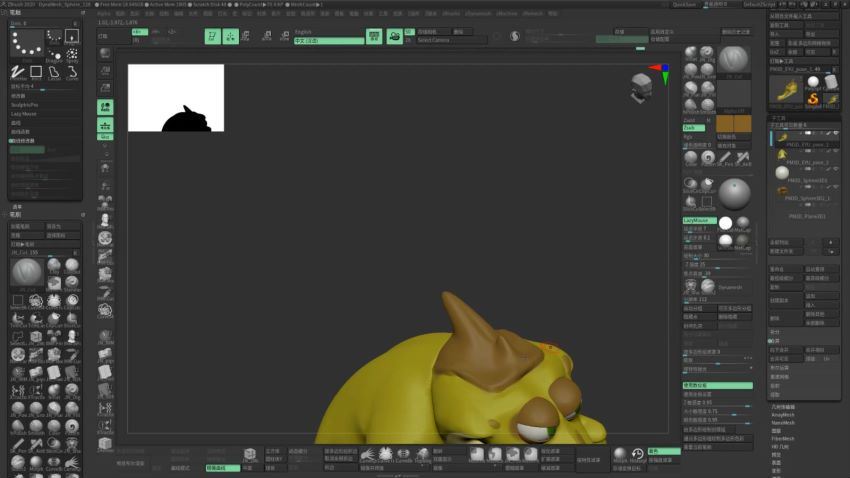Click the Rotate mode icon in top shelf
Screen dimensions: 850x478
click(x=285, y=36)
